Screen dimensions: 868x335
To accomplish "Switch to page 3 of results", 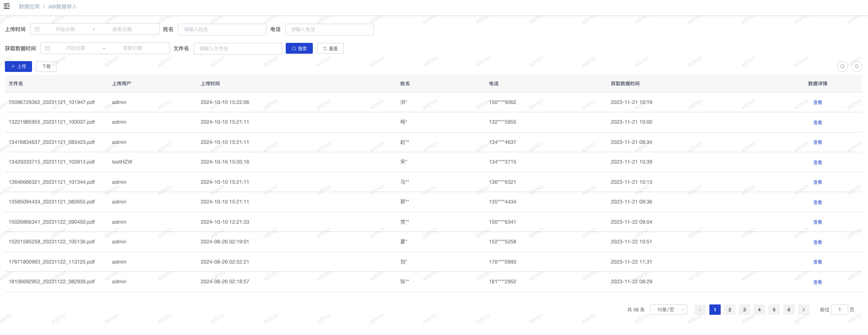I will (x=744, y=310).
